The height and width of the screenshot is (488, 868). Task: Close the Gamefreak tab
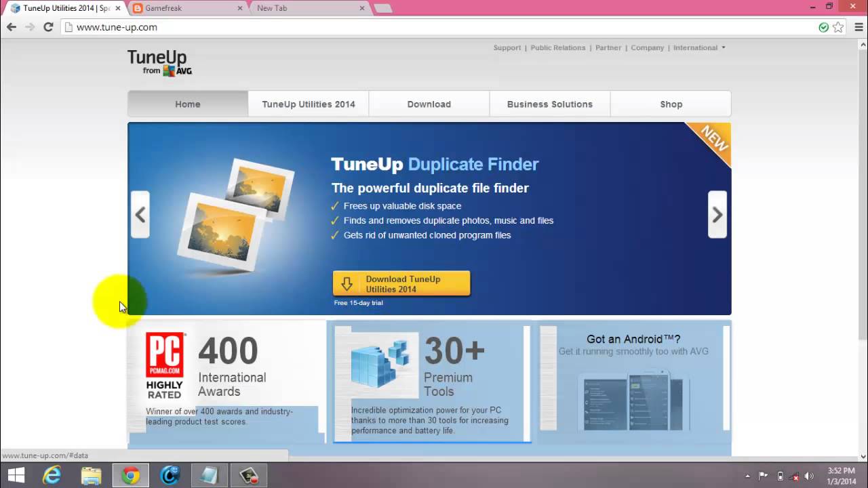click(x=240, y=8)
